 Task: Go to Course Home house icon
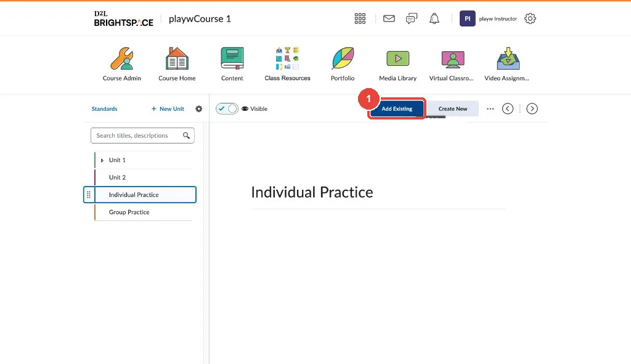coord(177,59)
